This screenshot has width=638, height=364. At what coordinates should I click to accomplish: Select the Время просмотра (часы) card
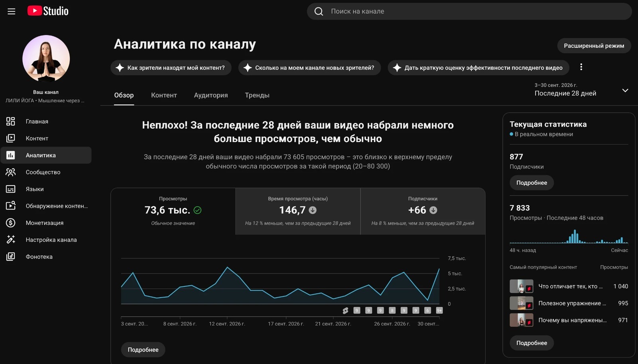298,211
